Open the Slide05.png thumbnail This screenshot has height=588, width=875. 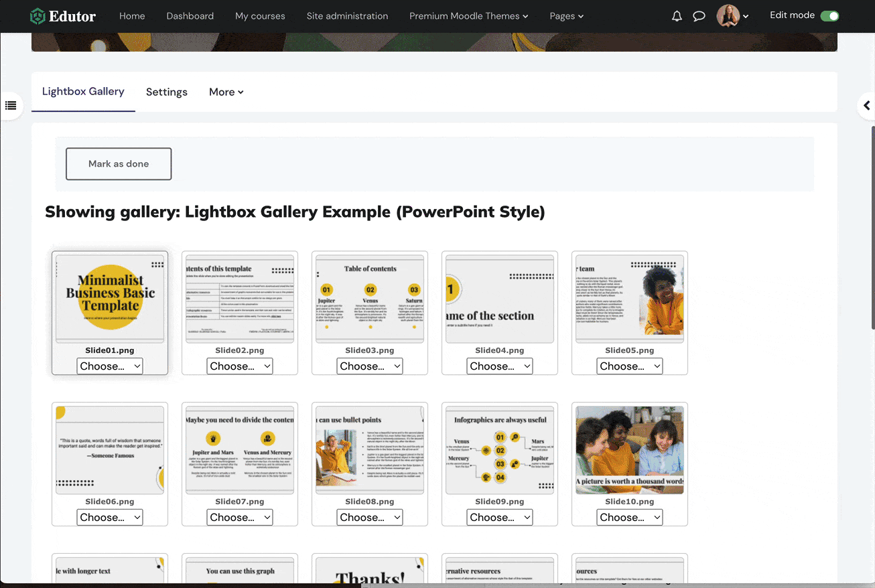click(629, 297)
